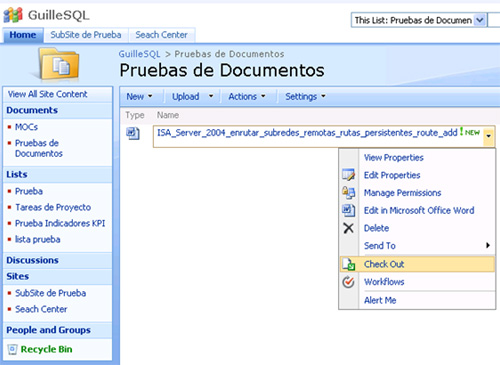Open the Sites heading link
Image resolution: width=500 pixels, height=365 pixels.
(18, 276)
